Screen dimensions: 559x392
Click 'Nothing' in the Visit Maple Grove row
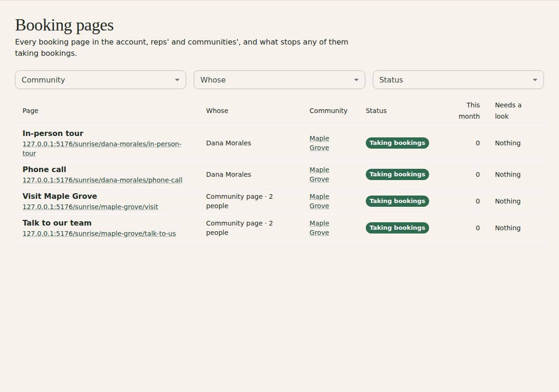tap(508, 201)
